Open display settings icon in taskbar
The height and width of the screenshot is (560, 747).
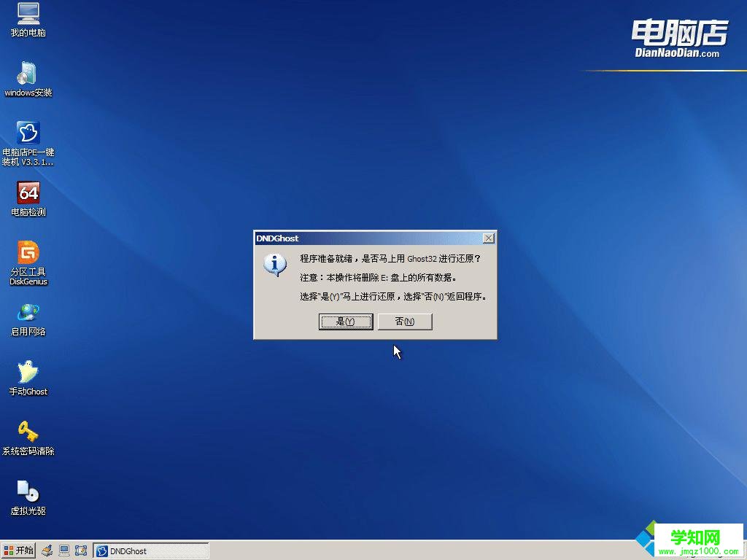coord(64,551)
